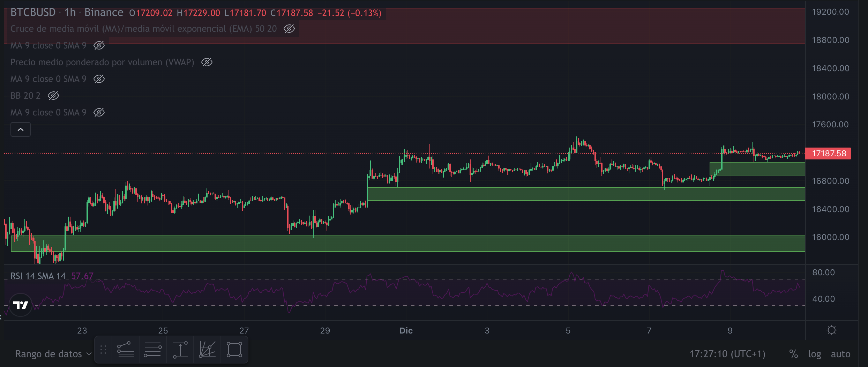Show the MA/EMA cross 50 20 indicator

(x=289, y=29)
